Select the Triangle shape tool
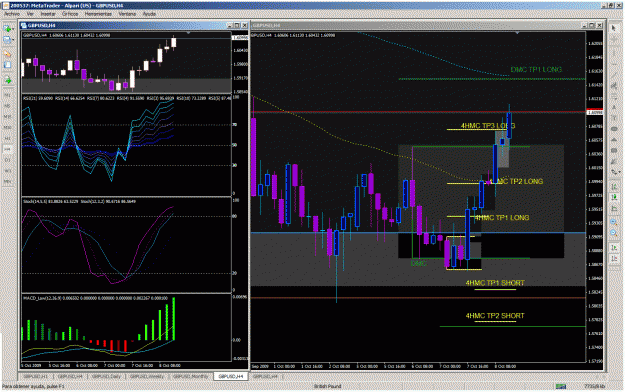This screenshot has width=625, height=392. (x=614, y=140)
